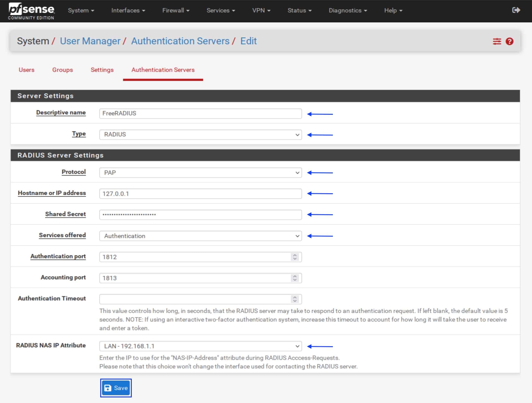The image size is (532, 403).
Task: Expand the Type dropdown showing RADIUS
Action: click(200, 135)
